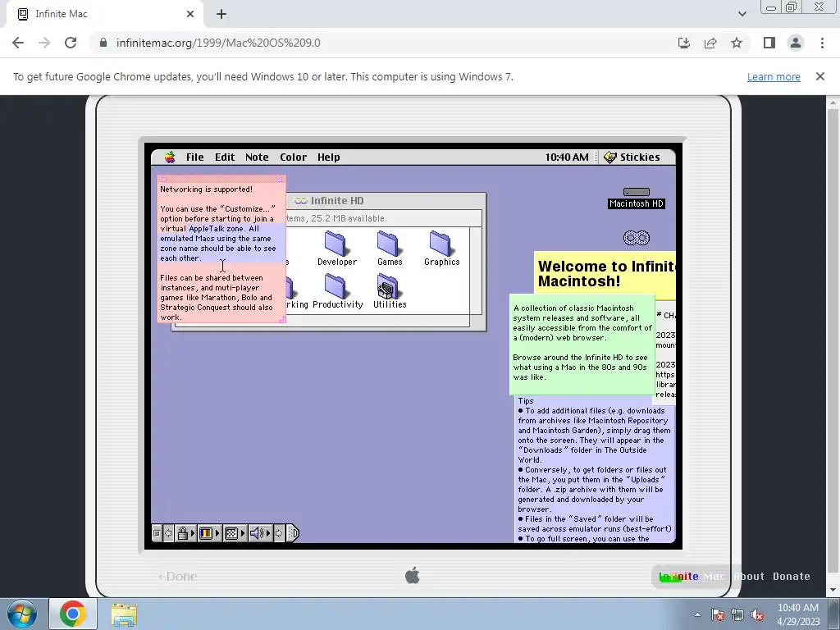Image resolution: width=840 pixels, height=630 pixels.
Task: Reload the Infinite Mac page
Action: [71, 43]
